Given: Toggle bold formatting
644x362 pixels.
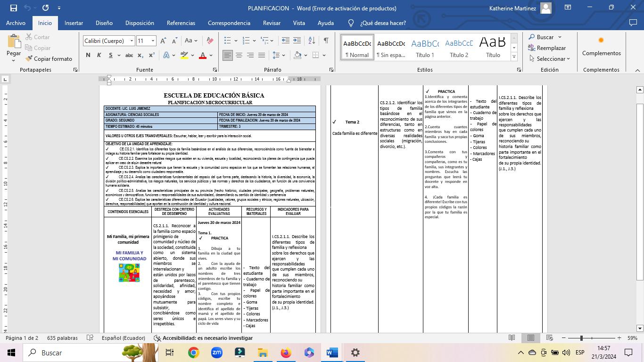Looking at the screenshot, I should [88, 55].
